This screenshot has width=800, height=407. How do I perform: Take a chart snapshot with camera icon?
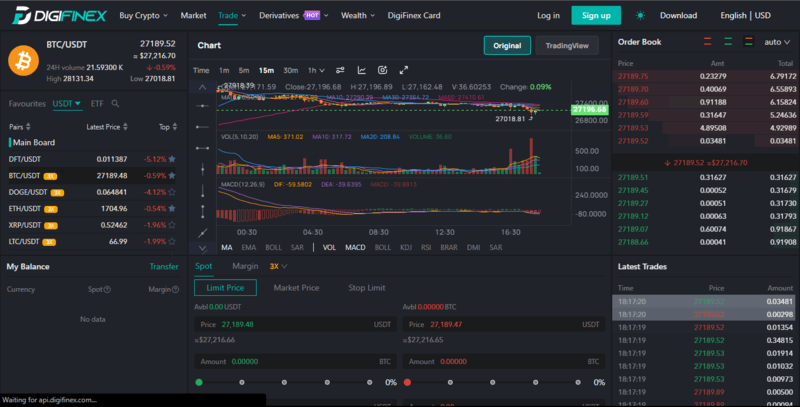click(x=383, y=70)
